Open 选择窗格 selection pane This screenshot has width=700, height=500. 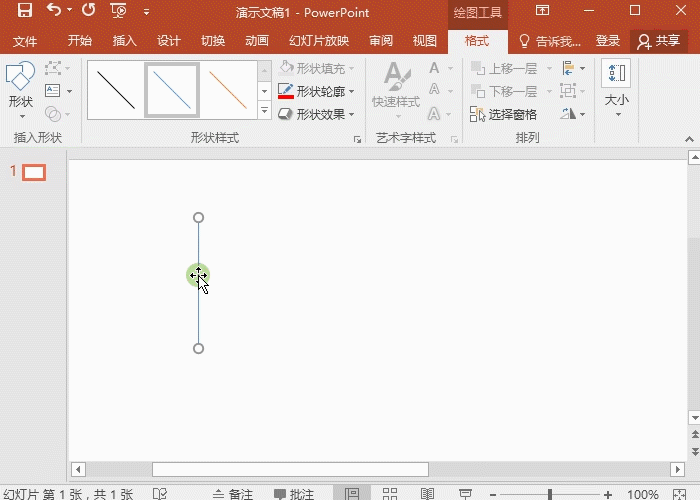pyautogui.click(x=503, y=115)
